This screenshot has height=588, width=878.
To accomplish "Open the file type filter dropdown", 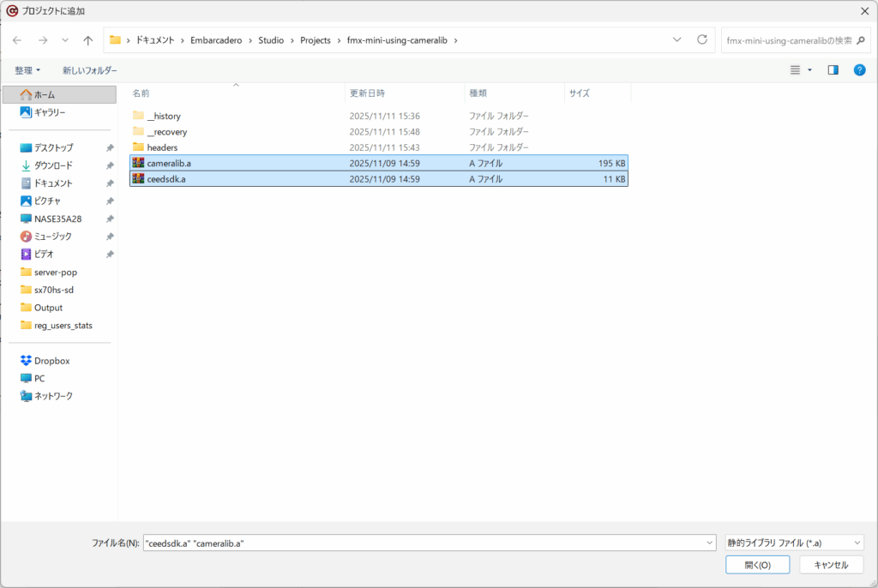I will point(793,543).
